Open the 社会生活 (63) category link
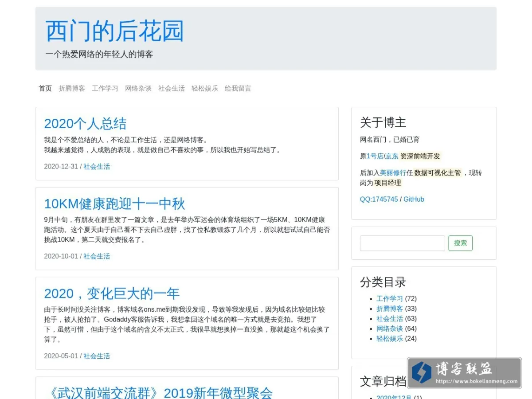This screenshot has height=399, width=532. (x=390, y=319)
